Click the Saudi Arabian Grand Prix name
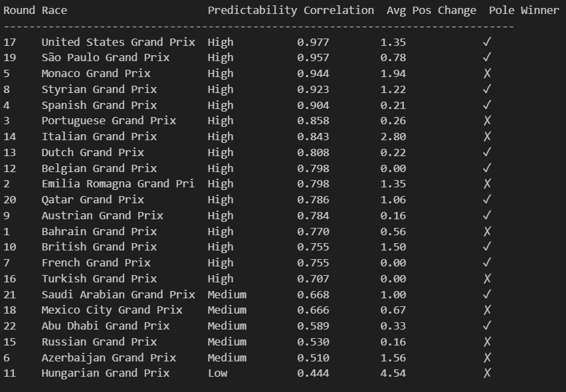Viewport: 566px width, 392px height. [118, 294]
